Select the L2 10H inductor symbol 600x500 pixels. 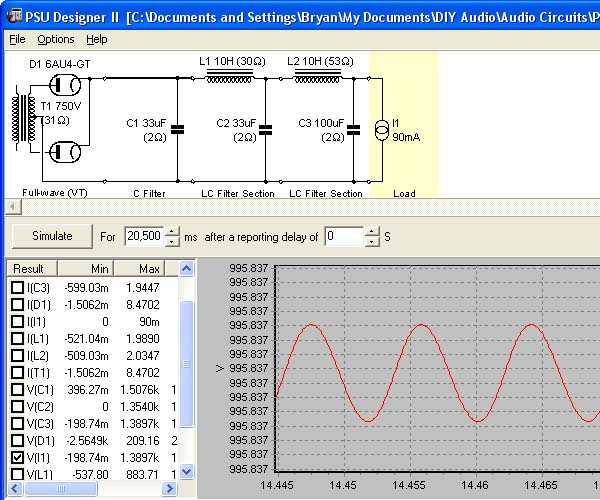coord(317,76)
